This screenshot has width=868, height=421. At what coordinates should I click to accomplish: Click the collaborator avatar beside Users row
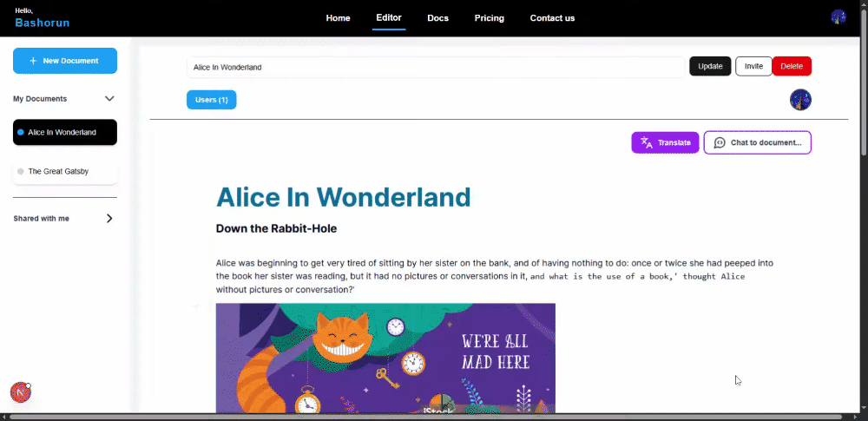pos(800,100)
